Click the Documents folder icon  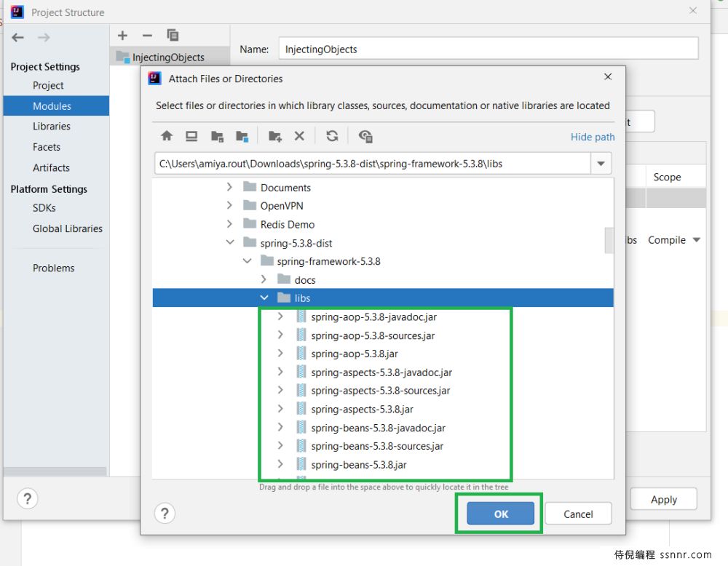coord(250,187)
